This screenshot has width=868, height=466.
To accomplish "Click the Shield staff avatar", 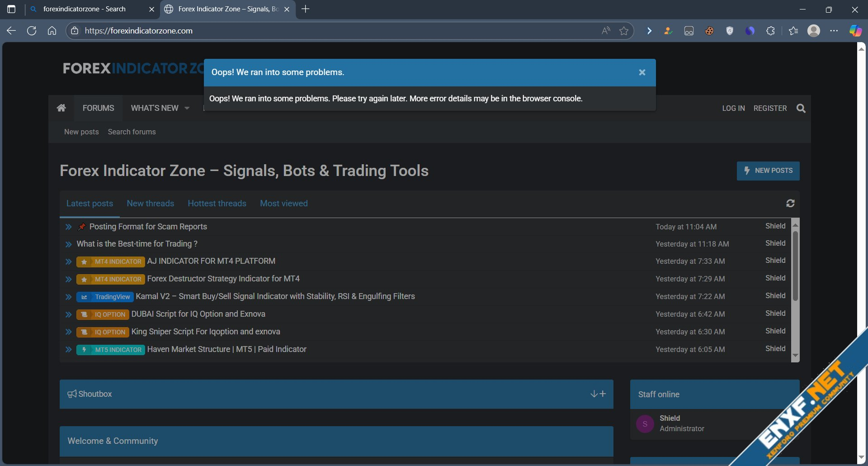I will point(645,424).
